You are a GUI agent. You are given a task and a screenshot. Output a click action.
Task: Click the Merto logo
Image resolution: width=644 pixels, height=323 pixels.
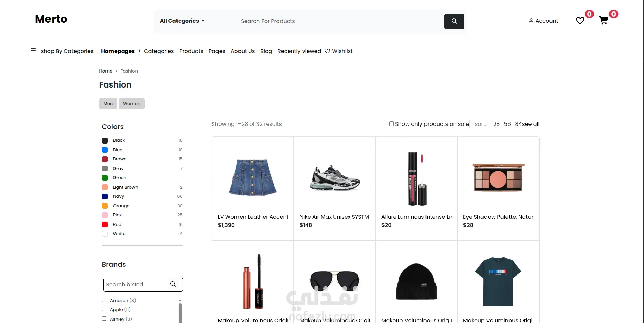point(51,19)
